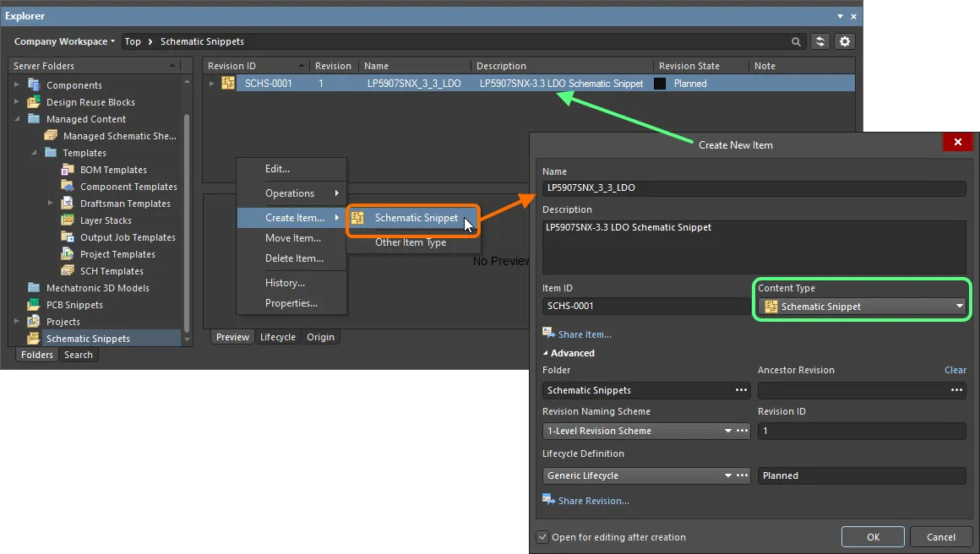Click Clear next to Ancestor Revision
Viewport: 980px width, 554px height.
pos(955,370)
